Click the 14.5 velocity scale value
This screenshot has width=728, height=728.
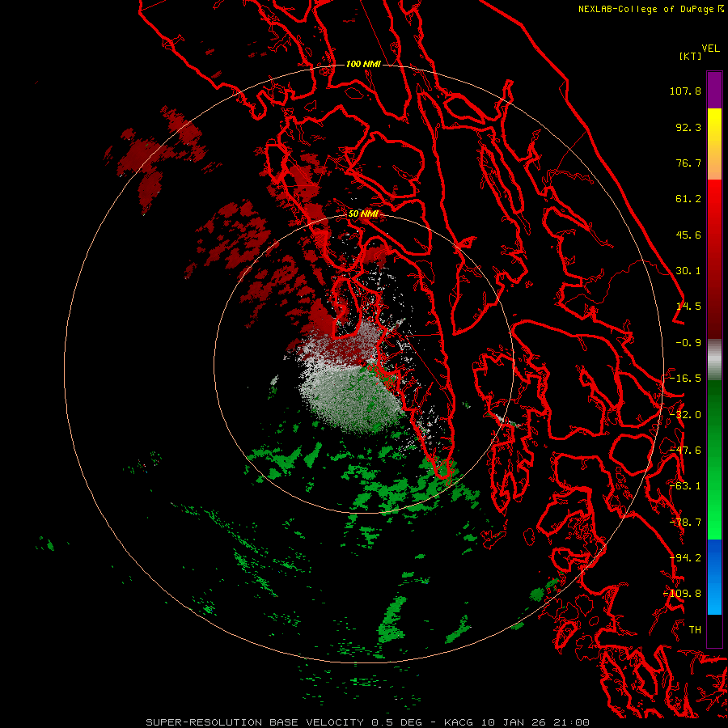coord(688,307)
